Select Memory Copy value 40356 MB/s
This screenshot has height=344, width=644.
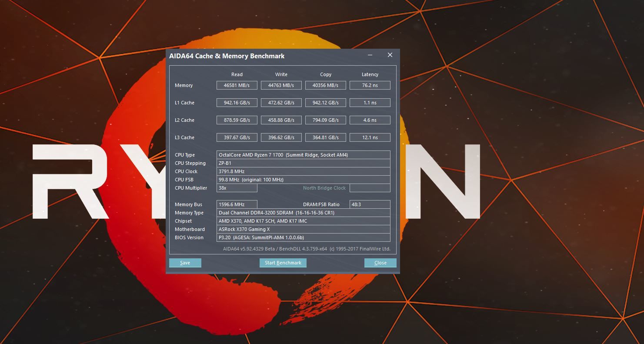point(326,85)
